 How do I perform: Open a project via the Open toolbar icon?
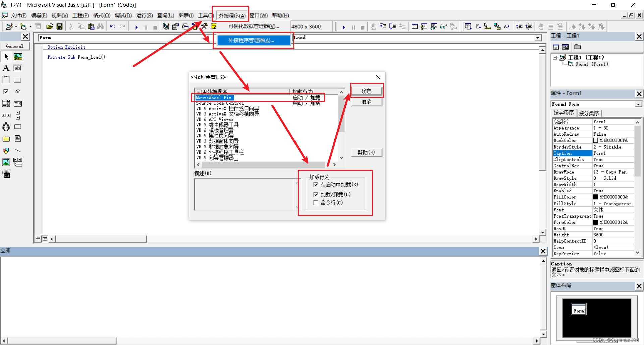click(50, 26)
